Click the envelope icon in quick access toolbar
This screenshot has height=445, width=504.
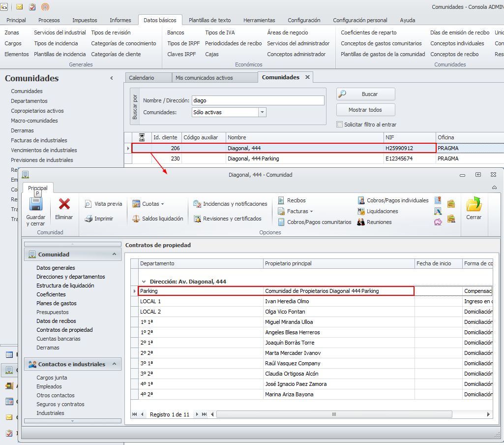[20, 7]
